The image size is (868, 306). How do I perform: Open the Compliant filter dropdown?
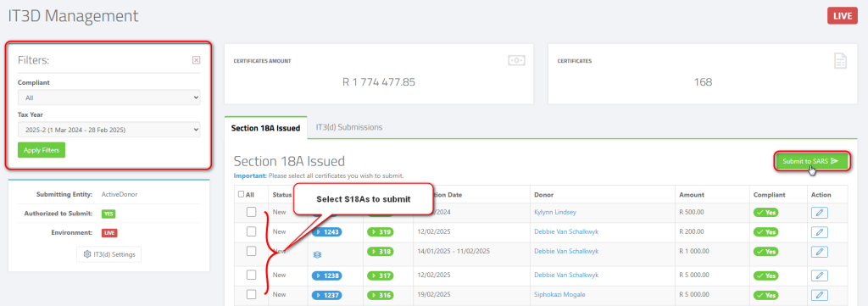pos(109,97)
